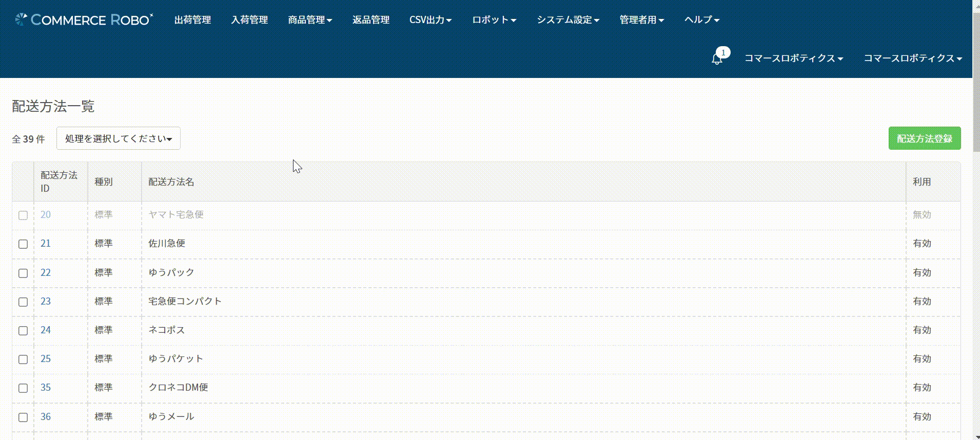Click the 配送方法登録 button
Screen dimensions: 980x440
tap(925, 138)
